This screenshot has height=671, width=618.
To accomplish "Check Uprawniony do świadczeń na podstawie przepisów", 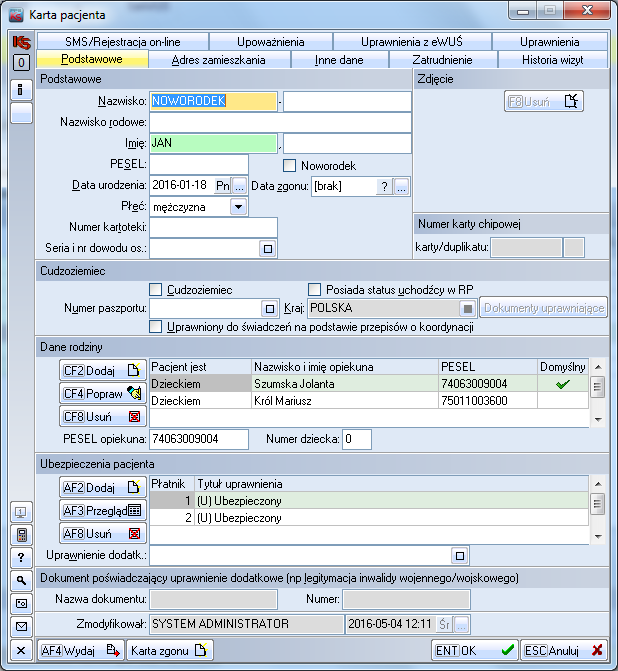I will click(x=155, y=327).
